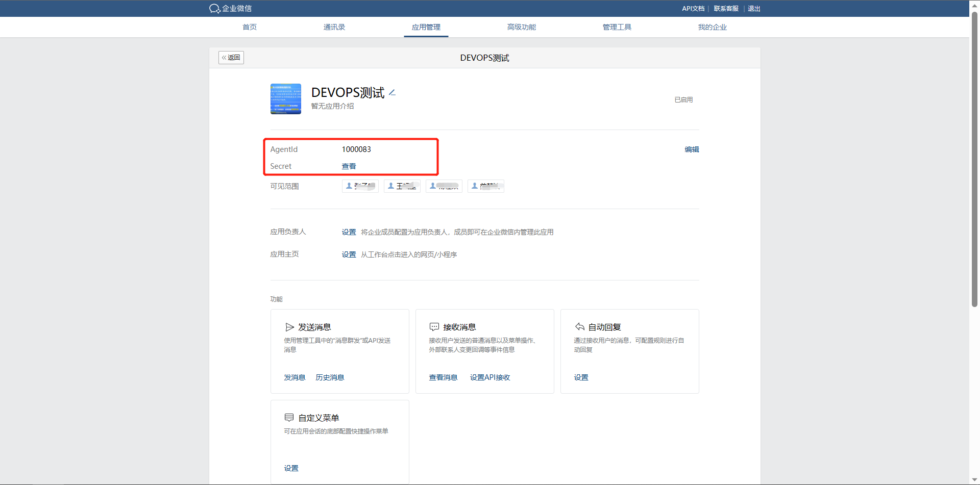Select the first member tag in 可见范围
Image resolution: width=980 pixels, height=485 pixels.
click(x=360, y=186)
